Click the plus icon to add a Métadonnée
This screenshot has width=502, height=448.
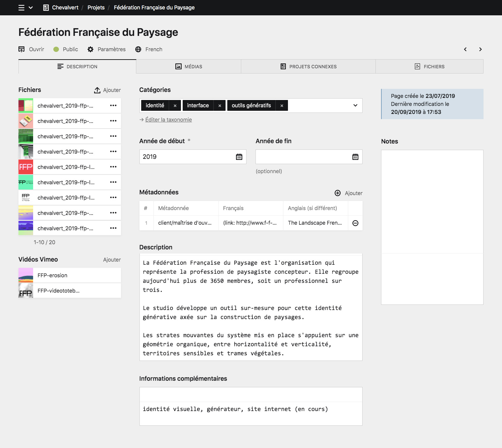tap(337, 193)
